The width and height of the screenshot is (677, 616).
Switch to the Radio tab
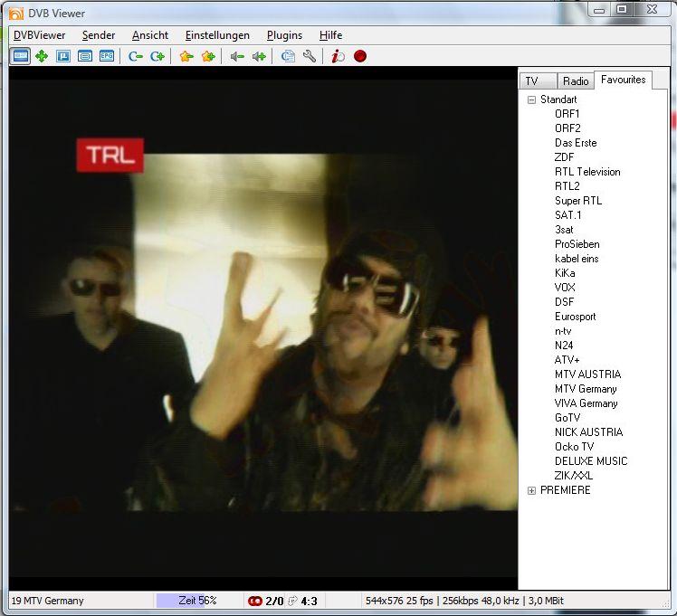click(x=576, y=81)
